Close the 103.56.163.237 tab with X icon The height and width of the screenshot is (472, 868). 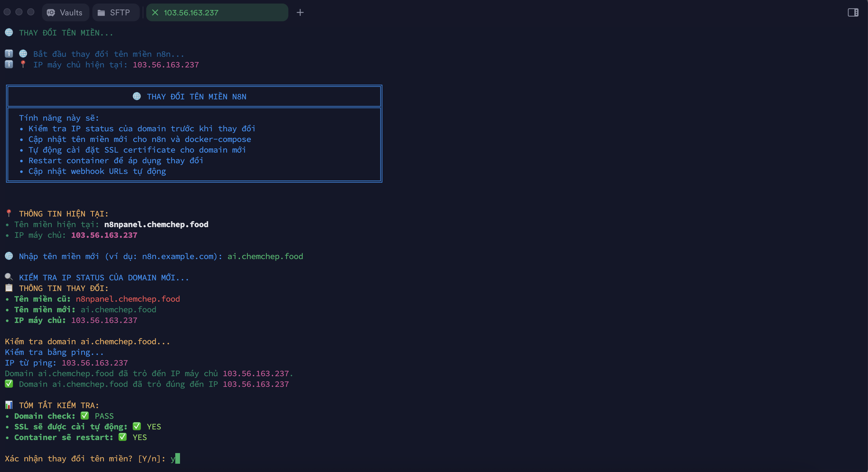pyautogui.click(x=155, y=12)
